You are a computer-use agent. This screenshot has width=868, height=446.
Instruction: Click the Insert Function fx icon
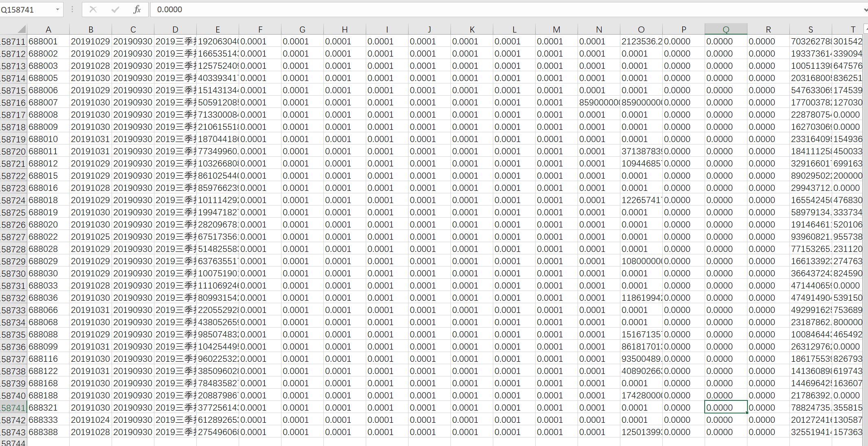(x=137, y=9)
